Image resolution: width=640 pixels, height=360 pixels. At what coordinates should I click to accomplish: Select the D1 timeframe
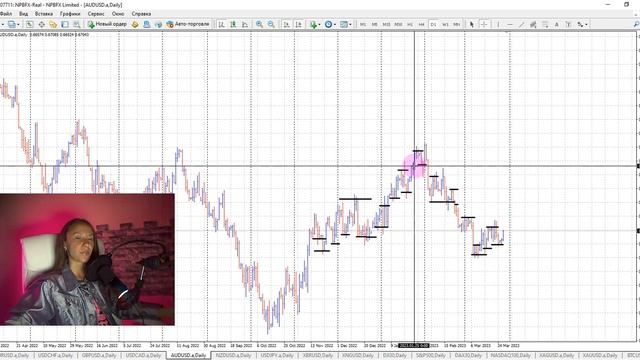pos(433,24)
